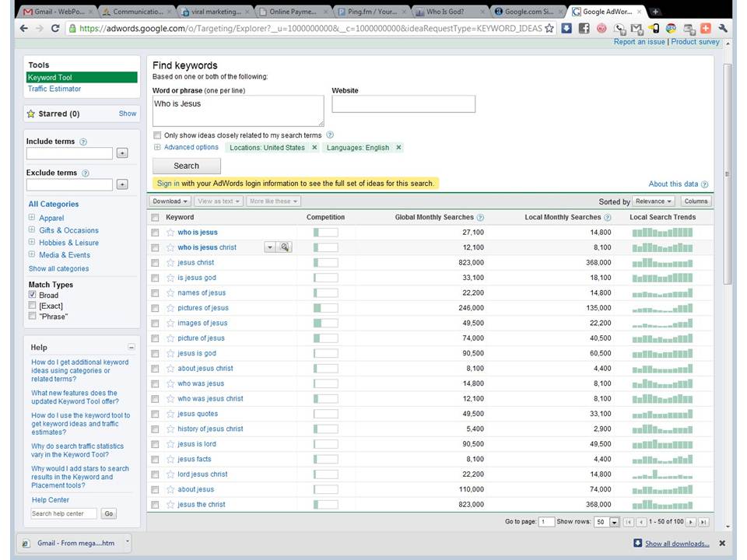
Task: Click the browser reload icon
Action: click(54, 28)
